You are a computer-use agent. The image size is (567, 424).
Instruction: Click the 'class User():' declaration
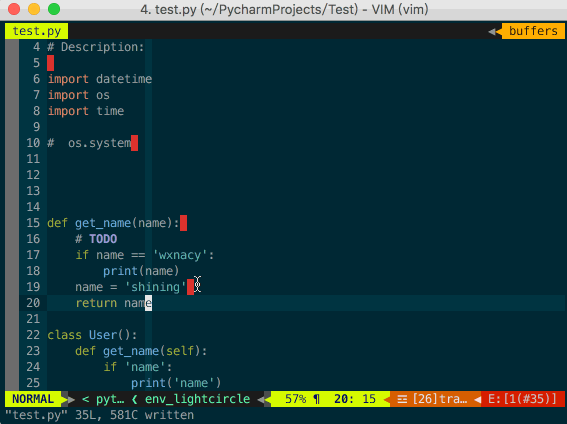[x=92, y=335]
